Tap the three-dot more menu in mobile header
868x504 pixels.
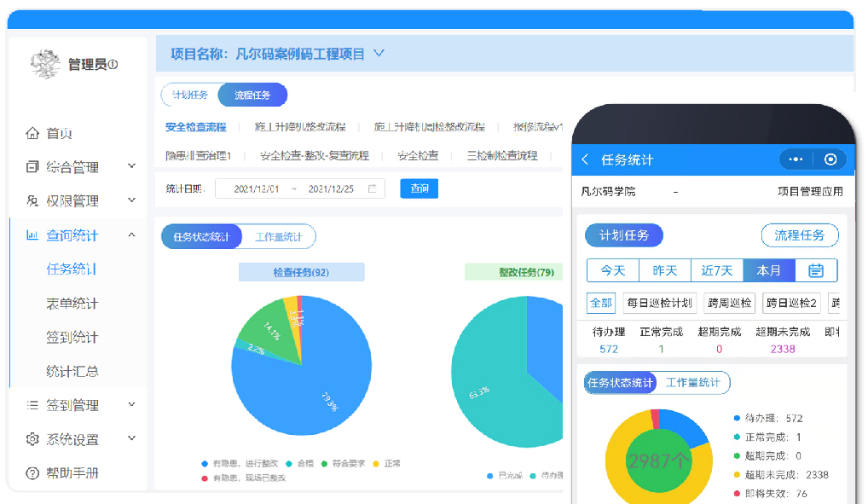click(796, 159)
